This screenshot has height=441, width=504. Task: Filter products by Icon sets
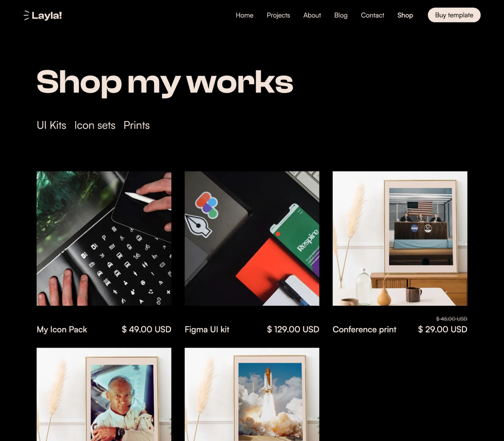point(95,125)
